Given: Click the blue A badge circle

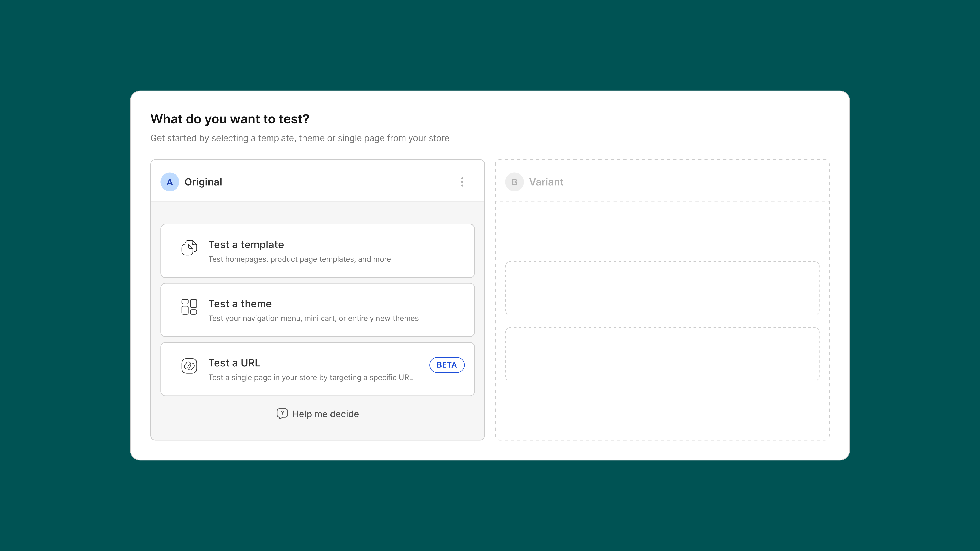Looking at the screenshot, I should pyautogui.click(x=170, y=182).
